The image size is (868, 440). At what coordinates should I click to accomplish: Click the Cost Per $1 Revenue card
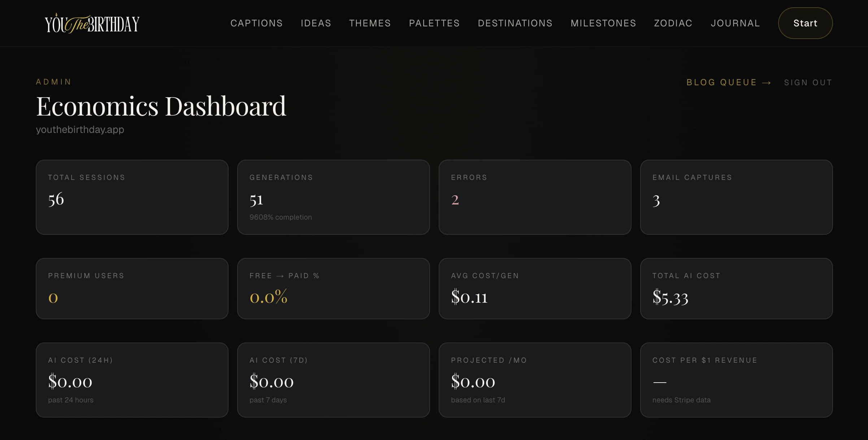736,380
